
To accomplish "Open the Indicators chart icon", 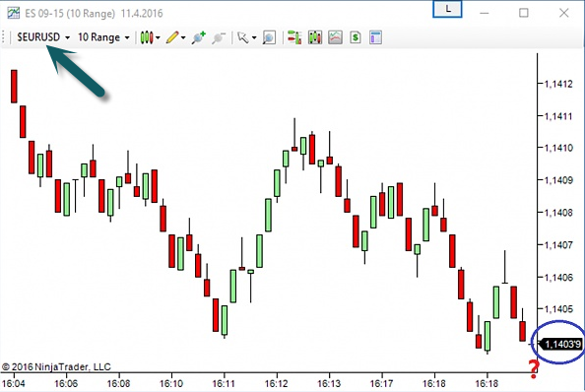I will coord(336,37).
